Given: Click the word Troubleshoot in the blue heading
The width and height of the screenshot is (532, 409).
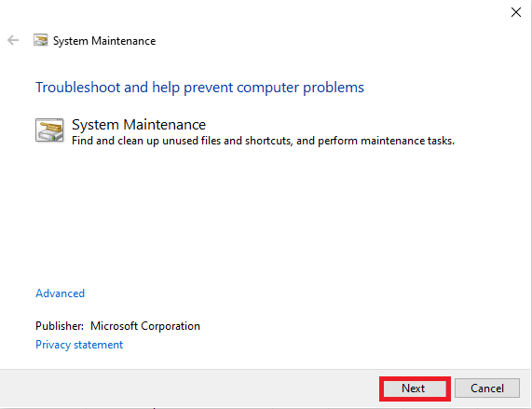Looking at the screenshot, I should pos(78,88).
